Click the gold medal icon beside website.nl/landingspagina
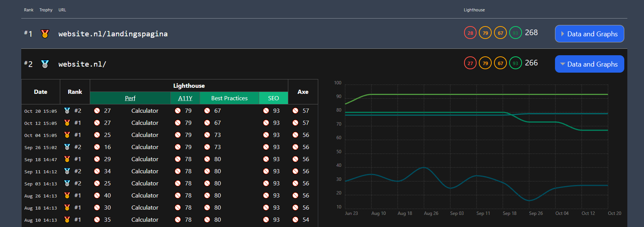644x227 pixels. coord(45,34)
